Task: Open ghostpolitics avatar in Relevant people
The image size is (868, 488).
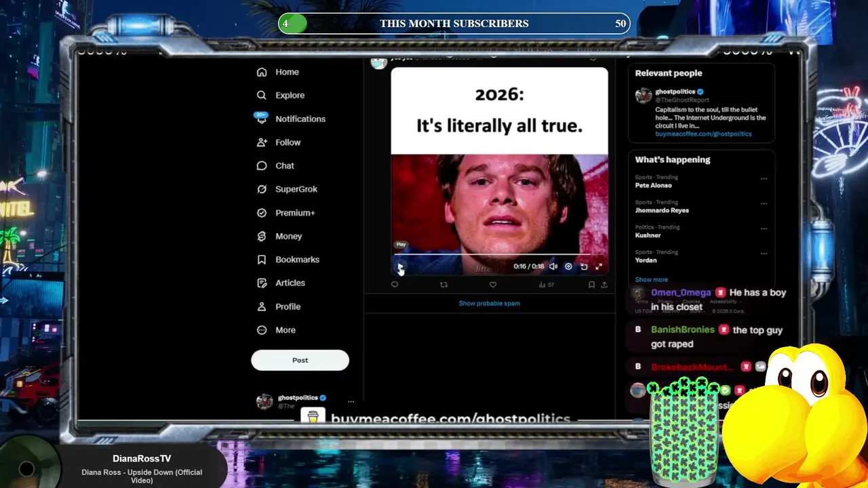Action: (644, 96)
